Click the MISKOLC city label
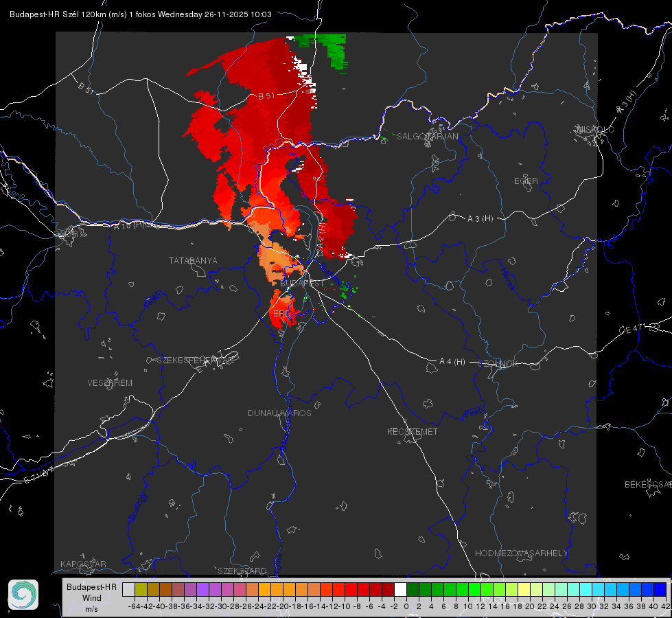The image size is (672, 618). (596, 130)
